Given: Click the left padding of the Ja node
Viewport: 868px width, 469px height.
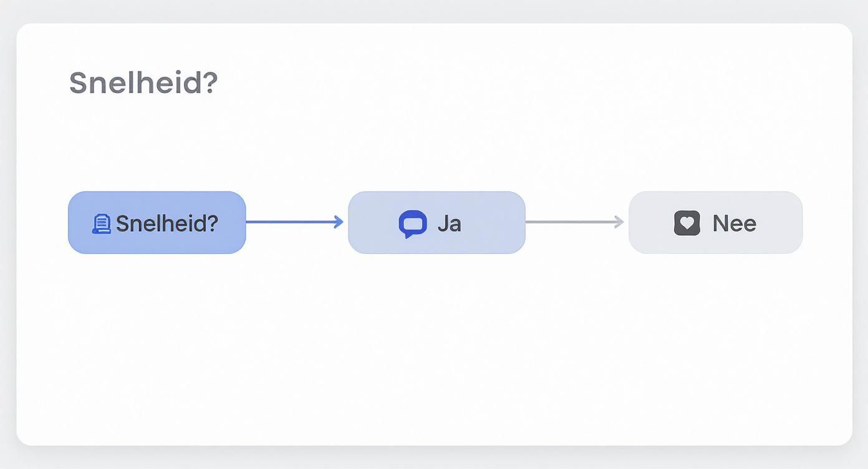Looking at the screenshot, I should point(371,223).
